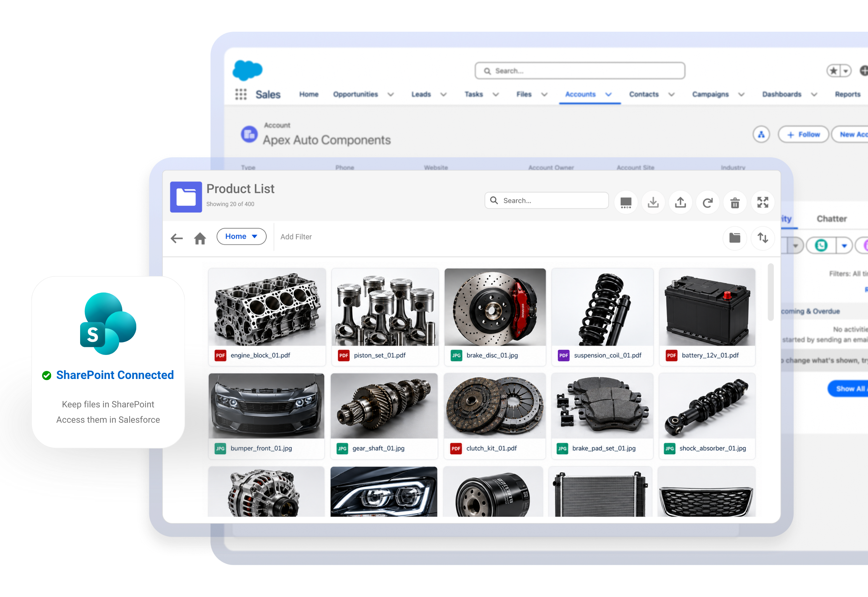Delete selected file with trash icon
This screenshot has width=868, height=597.
coord(735,202)
